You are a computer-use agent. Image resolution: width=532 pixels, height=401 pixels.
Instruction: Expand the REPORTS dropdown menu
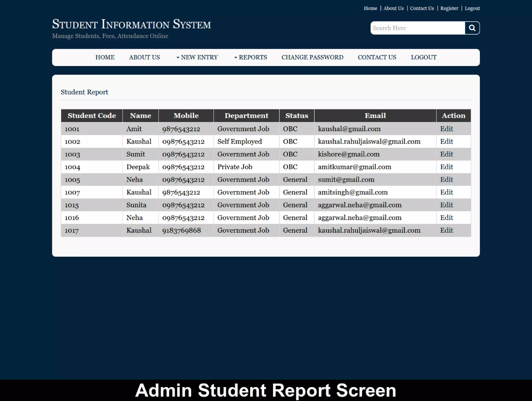(x=250, y=57)
